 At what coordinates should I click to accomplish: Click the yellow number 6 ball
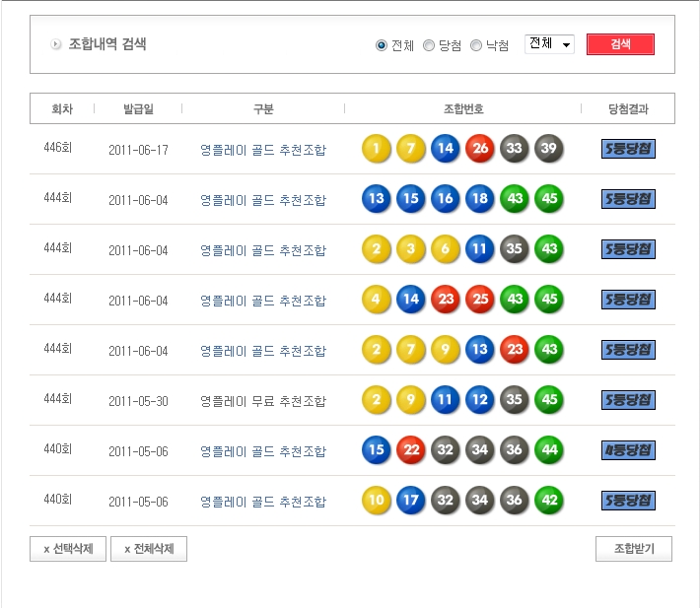[445, 249]
